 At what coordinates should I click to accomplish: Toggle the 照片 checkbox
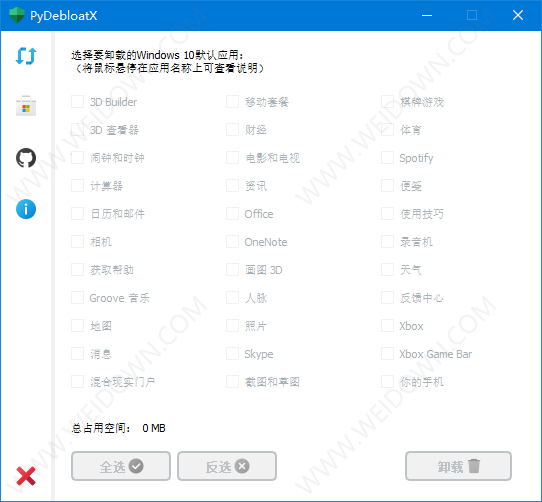click(232, 326)
